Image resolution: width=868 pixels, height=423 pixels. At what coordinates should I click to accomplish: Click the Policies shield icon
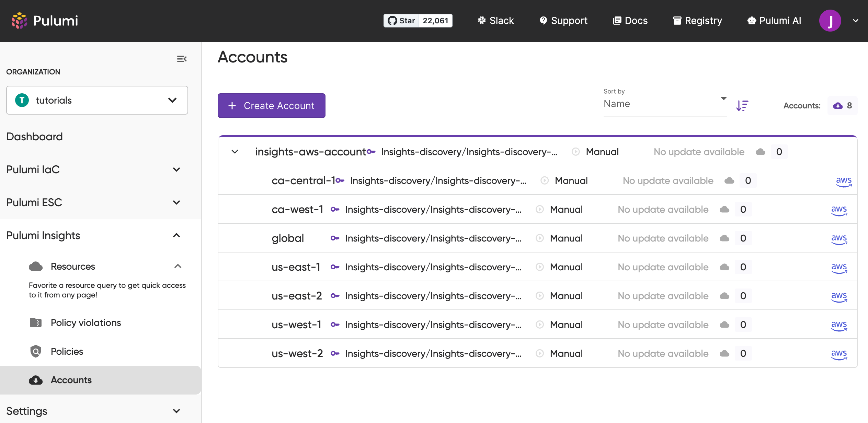point(36,351)
